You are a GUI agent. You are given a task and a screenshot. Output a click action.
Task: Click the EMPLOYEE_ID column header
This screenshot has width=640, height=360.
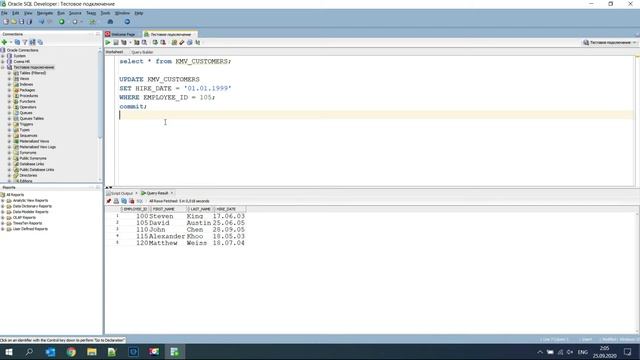pyautogui.click(x=135, y=209)
